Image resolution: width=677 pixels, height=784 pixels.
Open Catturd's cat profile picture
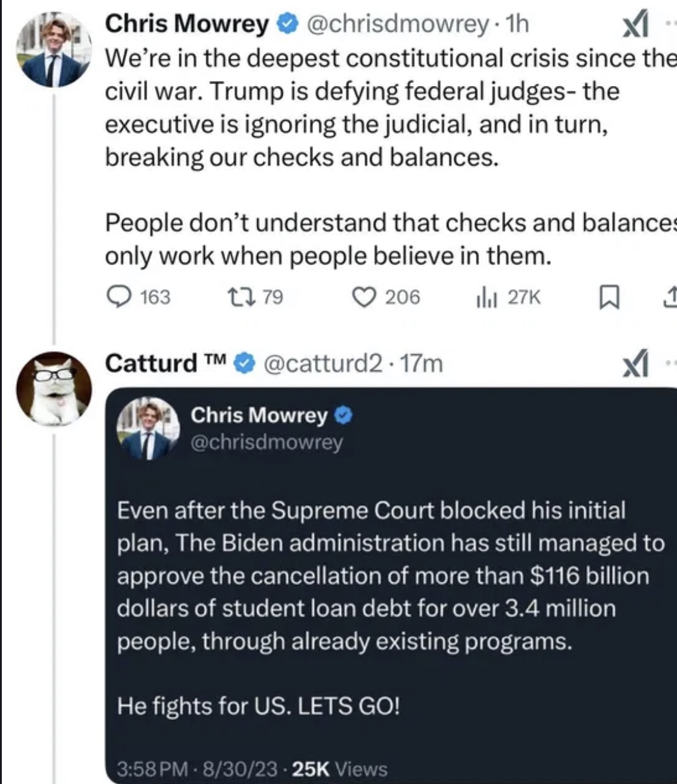click(x=54, y=388)
